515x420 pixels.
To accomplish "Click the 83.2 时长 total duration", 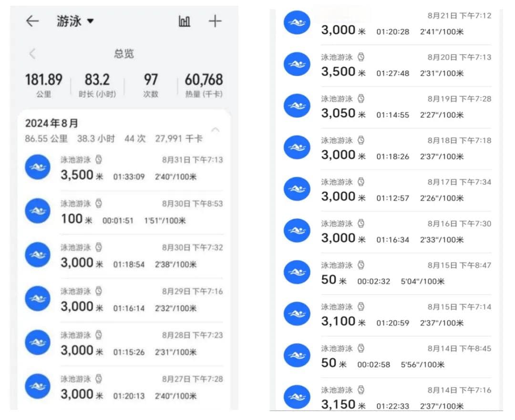I will pyautogui.click(x=97, y=85).
